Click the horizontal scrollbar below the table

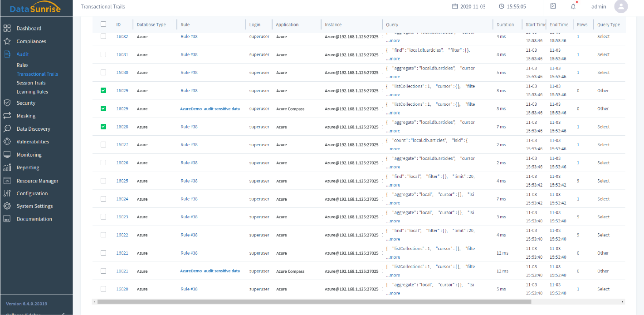(x=314, y=301)
